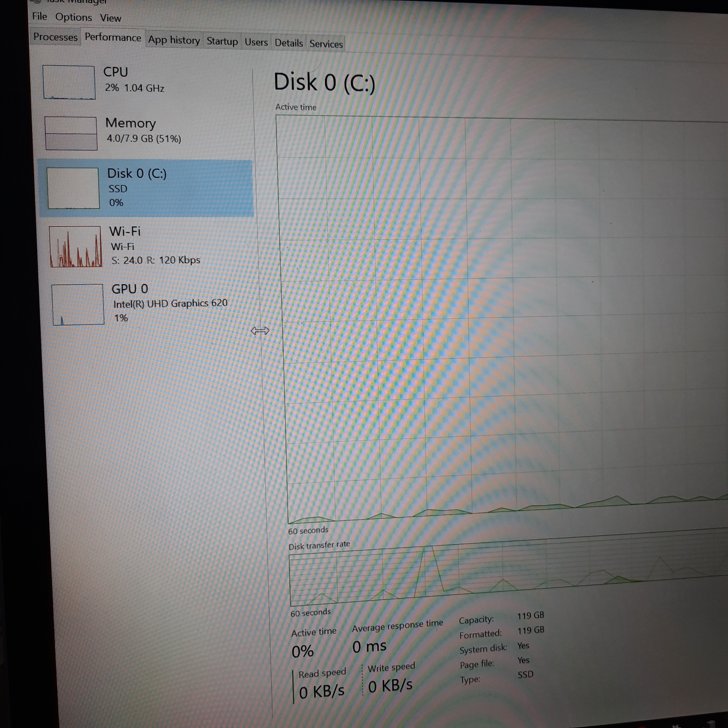Open the Users tab
The image size is (728, 728).
point(256,42)
